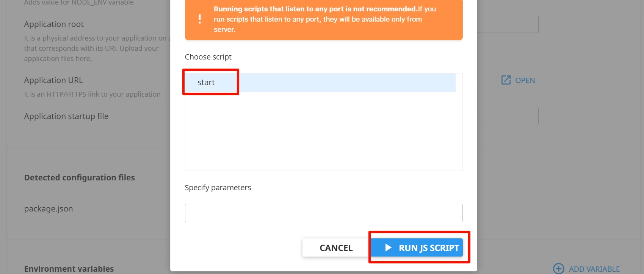The height and width of the screenshot is (274, 644).
Task: Click the Application root field behind the dialog
Action: pyautogui.click(x=508, y=24)
